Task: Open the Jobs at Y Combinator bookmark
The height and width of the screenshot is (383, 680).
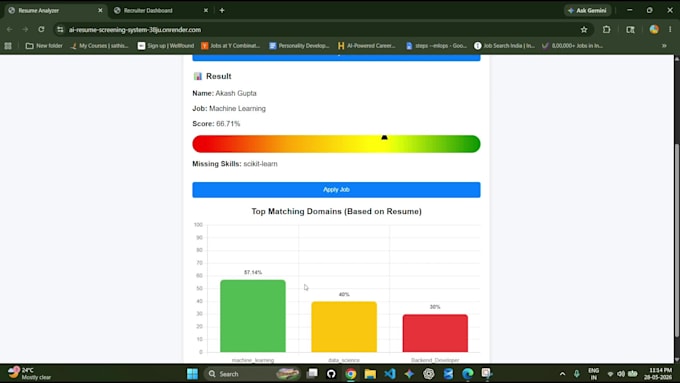Action: 231,46
